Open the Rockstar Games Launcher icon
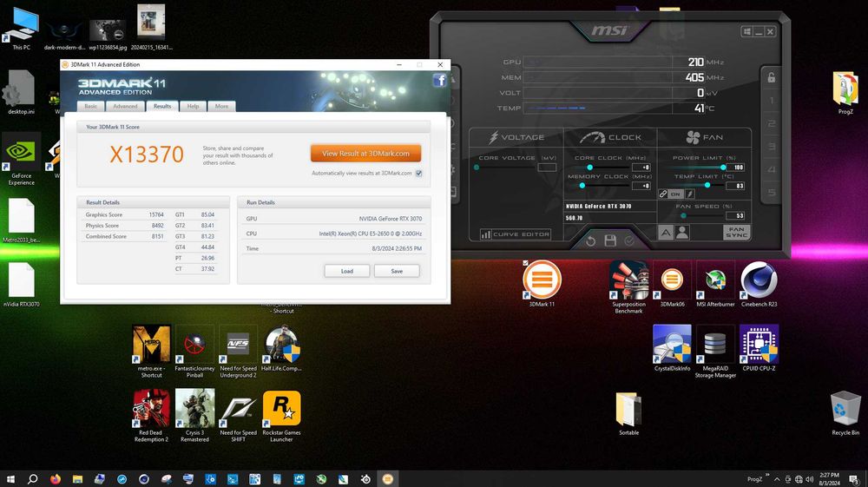Viewport: 868px width, 487px height. 281,415
